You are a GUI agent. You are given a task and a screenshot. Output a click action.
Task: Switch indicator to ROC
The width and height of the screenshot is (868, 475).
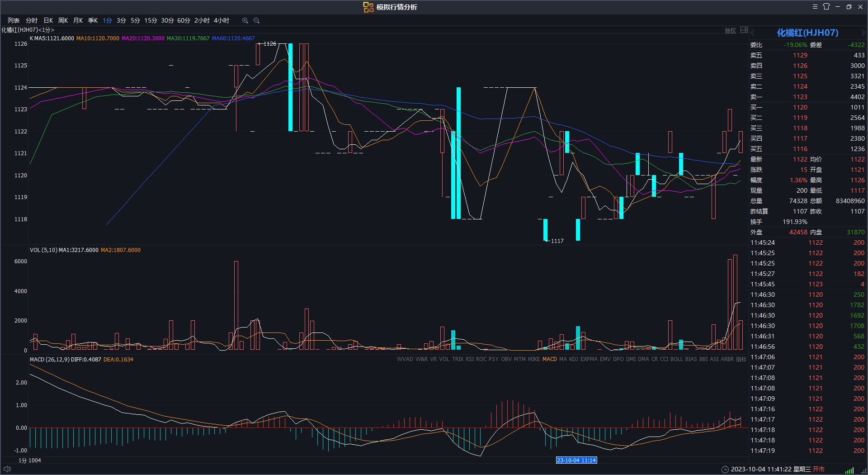[481, 359]
